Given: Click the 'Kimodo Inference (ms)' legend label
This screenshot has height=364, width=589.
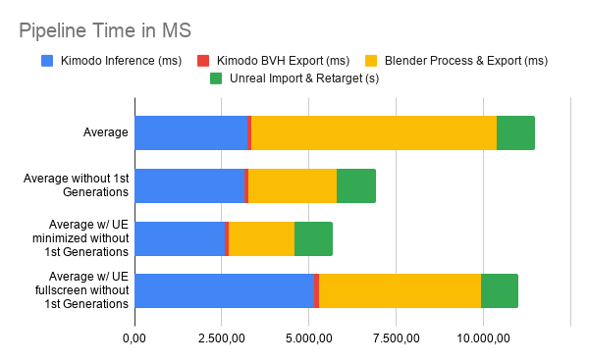Looking at the screenshot, I should [x=122, y=61].
